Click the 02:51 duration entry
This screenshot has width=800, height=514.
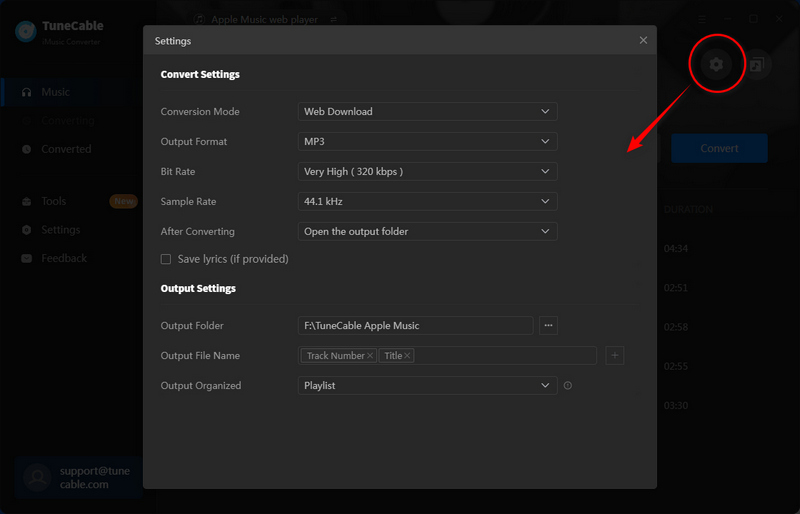[676, 288]
